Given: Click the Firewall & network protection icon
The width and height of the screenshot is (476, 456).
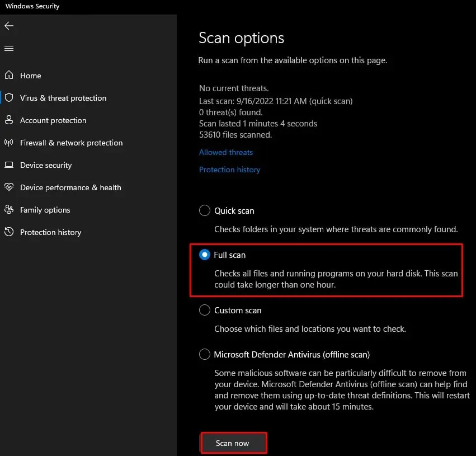Looking at the screenshot, I should click(9, 143).
